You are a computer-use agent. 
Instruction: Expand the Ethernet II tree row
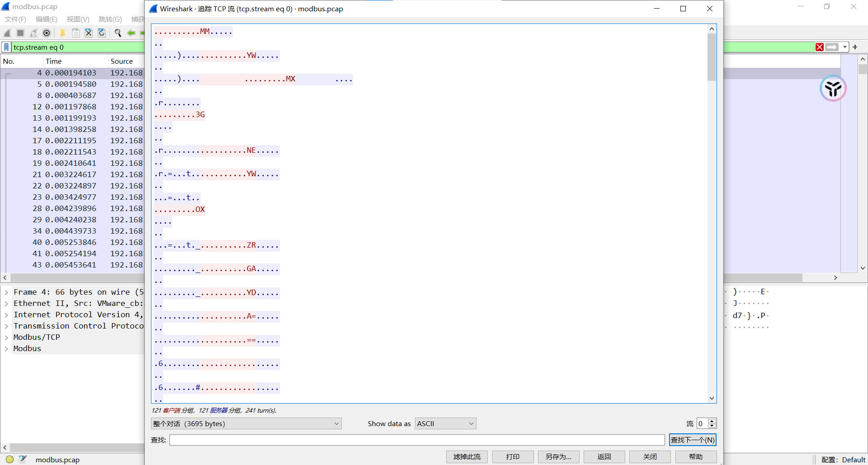coord(6,304)
